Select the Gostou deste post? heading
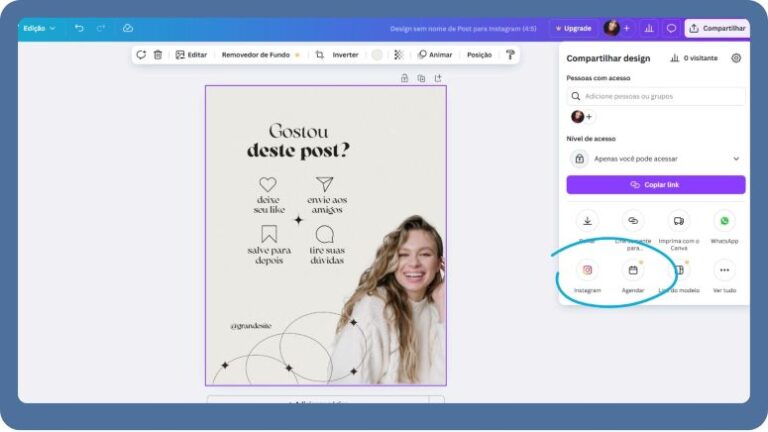768x432 pixels. [x=298, y=141]
